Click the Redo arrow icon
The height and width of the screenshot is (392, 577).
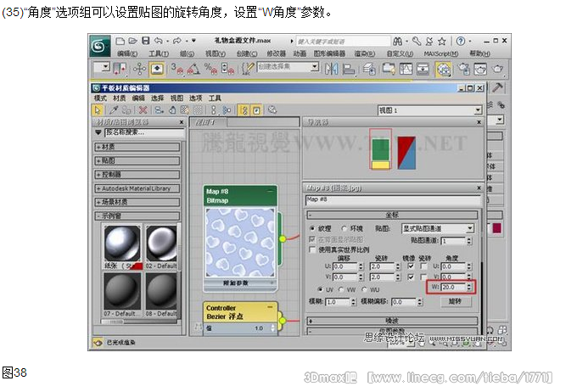(x=177, y=41)
